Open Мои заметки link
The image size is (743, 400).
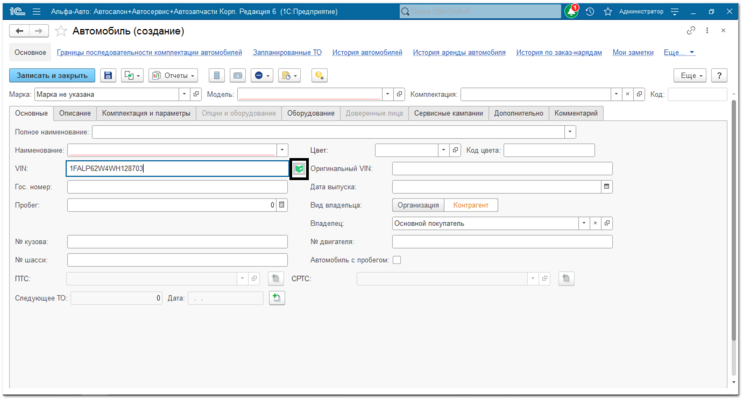633,53
